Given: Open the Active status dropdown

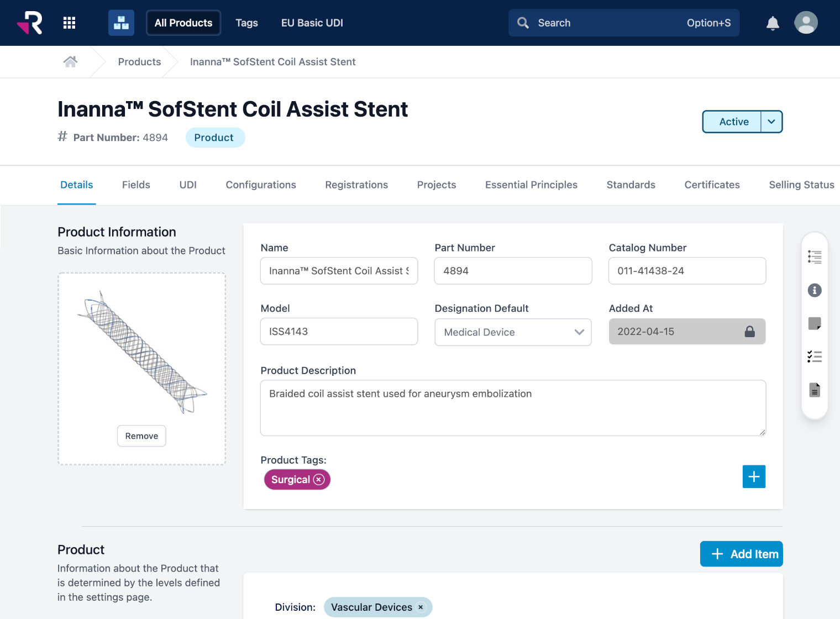Looking at the screenshot, I should (x=771, y=122).
